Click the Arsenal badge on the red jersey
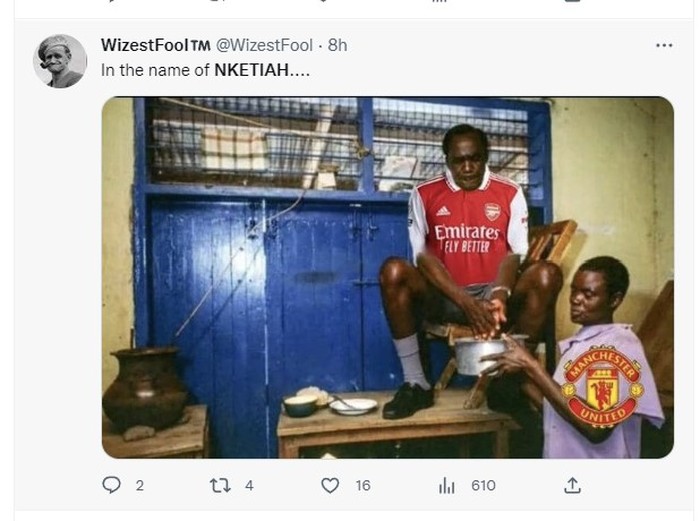Screen dimensions: 700x521 click(492, 211)
